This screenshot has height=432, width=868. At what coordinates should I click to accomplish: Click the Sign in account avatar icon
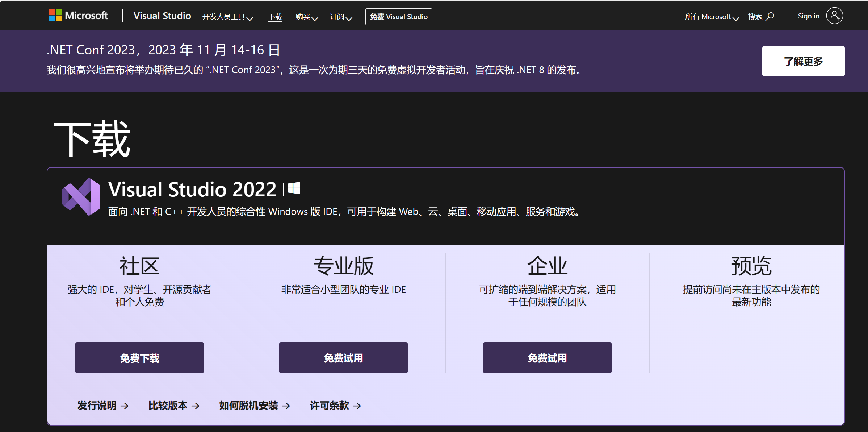(834, 15)
